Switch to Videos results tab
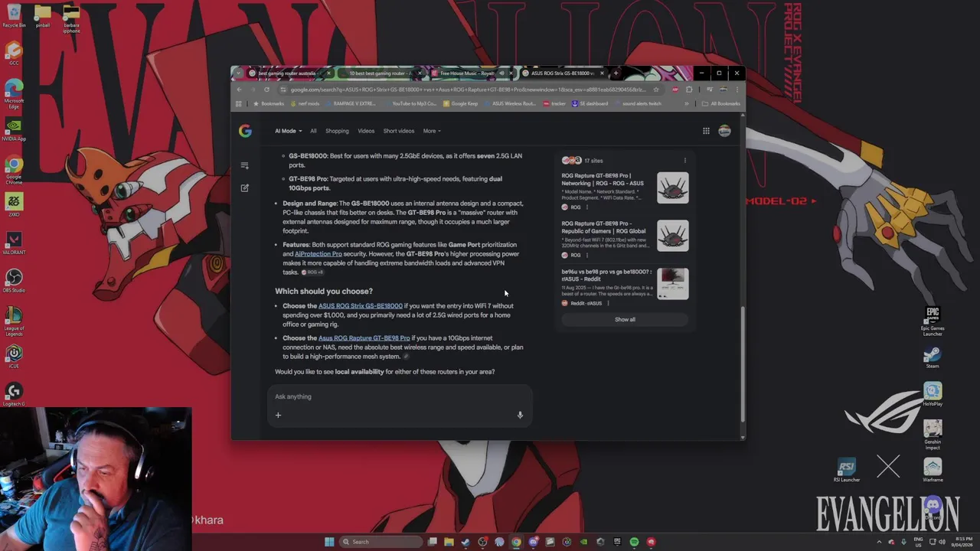 366,131
